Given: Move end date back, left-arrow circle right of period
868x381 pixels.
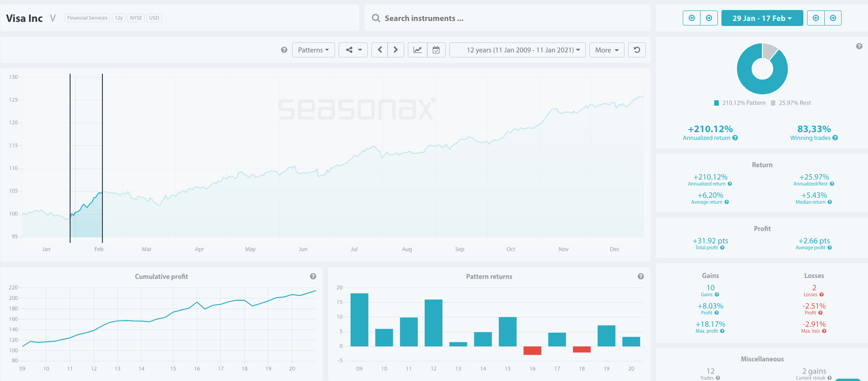Looking at the screenshot, I should point(816,18).
